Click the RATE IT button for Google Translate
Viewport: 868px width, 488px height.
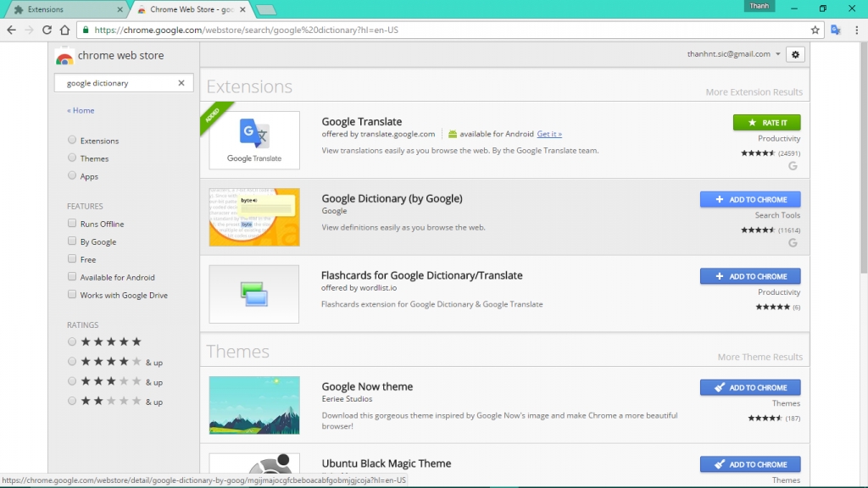pyautogui.click(x=766, y=122)
